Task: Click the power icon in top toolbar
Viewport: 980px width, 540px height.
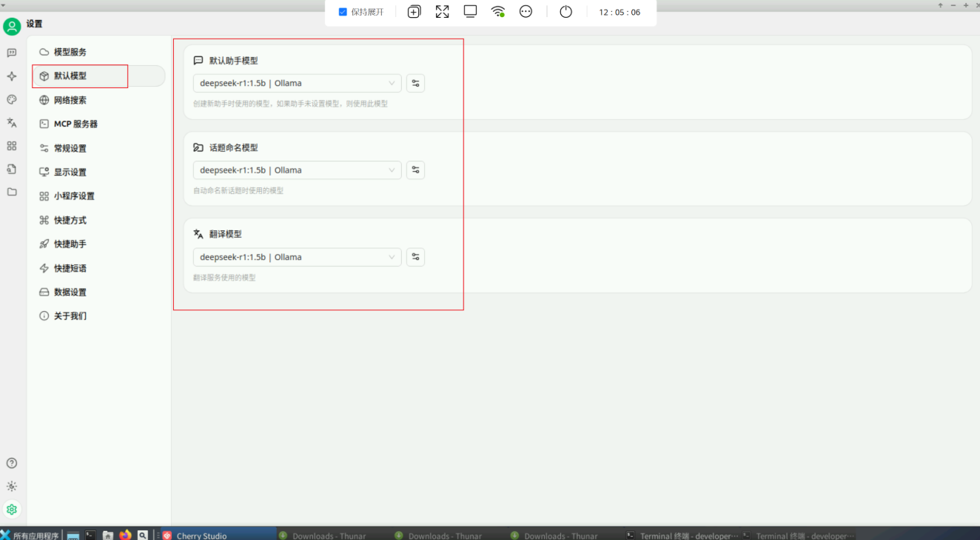Action: point(565,12)
